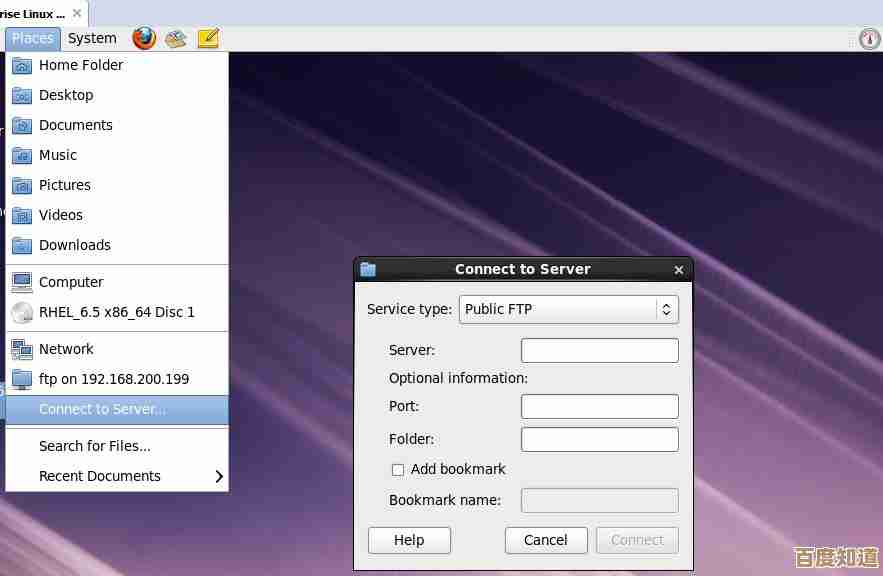Open the mail client panel icon
883x576 pixels.
click(x=176, y=38)
